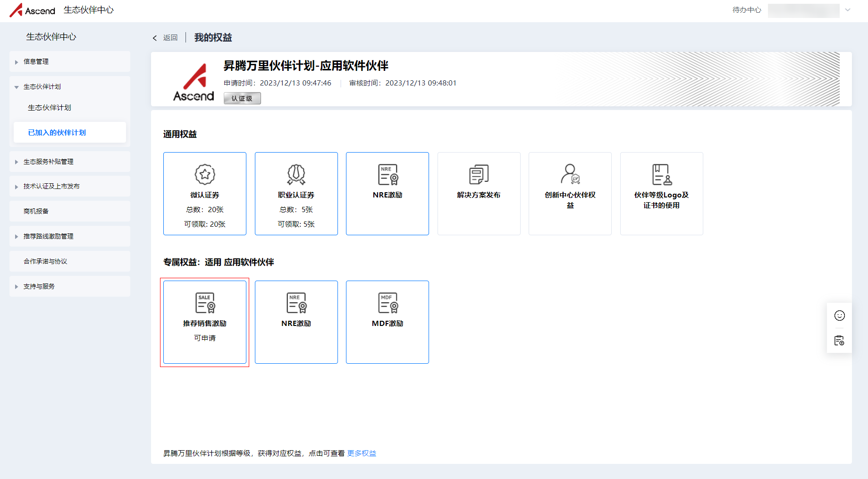Click the 可申请 status on 推荐销售激励
868x479 pixels.
[x=205, y=338]
